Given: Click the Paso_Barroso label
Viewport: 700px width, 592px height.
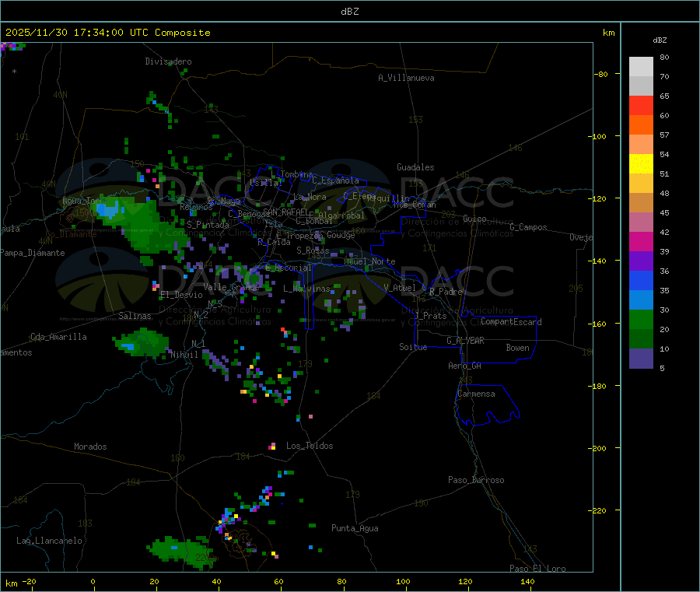Looking at the screenshot, I should tap(476, 480).
